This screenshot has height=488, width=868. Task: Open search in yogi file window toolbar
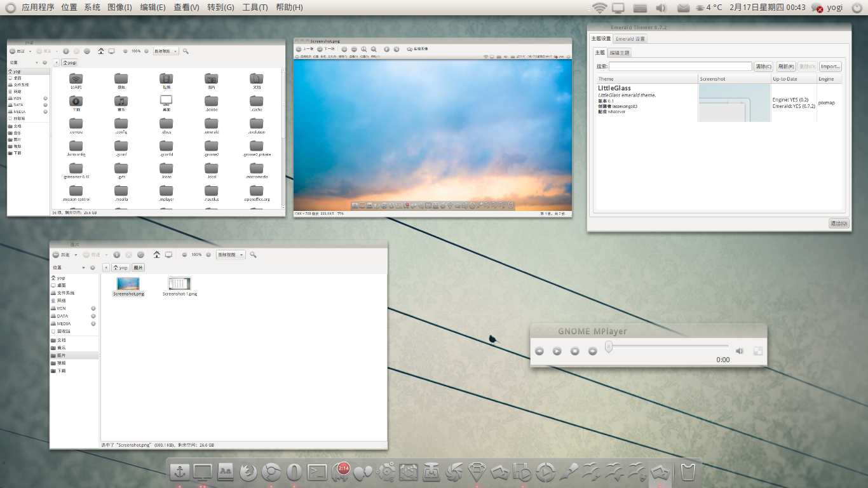185,51
